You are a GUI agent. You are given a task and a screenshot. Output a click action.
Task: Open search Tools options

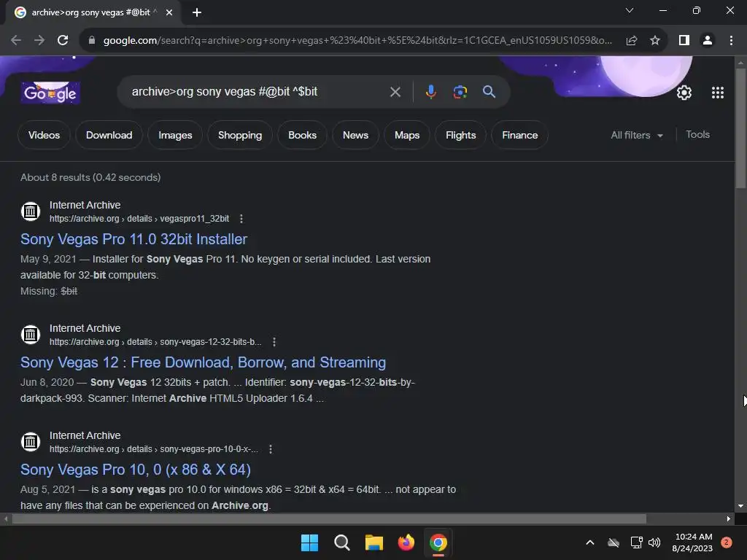click(697, 135)
